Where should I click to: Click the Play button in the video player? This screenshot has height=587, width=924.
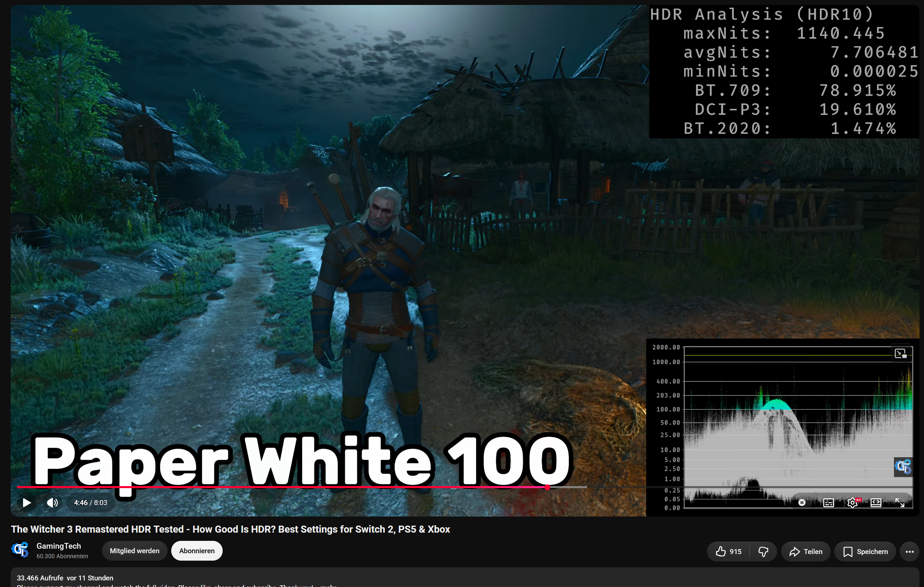pyautogui.click(x=27, y=503)
